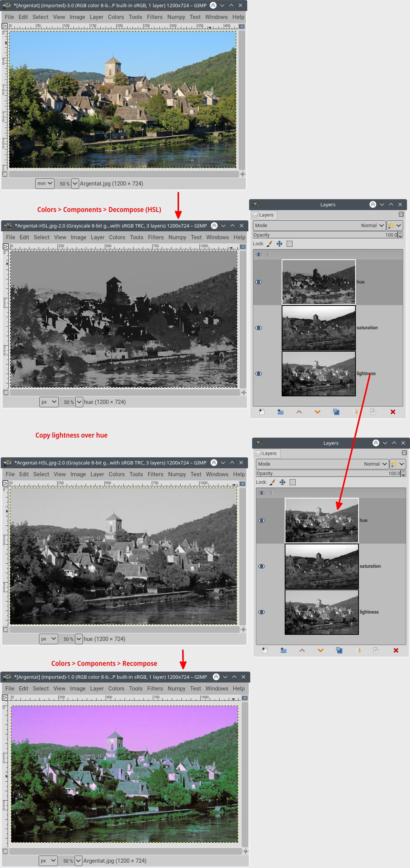Image resolution: width=410 pixels, height=868 pixels.
Task: Hide lightness layer in upper Layers dialog
Action: pyautogui.click(x=259, y=374)
